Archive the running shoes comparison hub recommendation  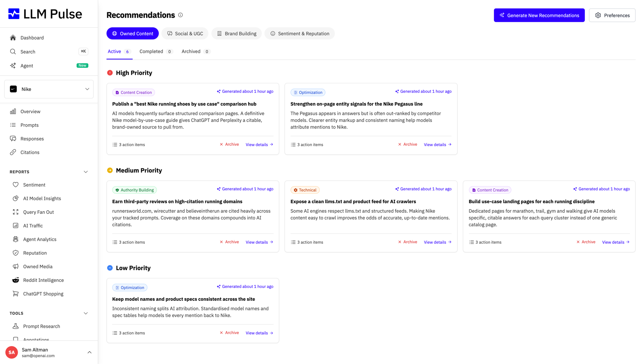tap(230, 145)
